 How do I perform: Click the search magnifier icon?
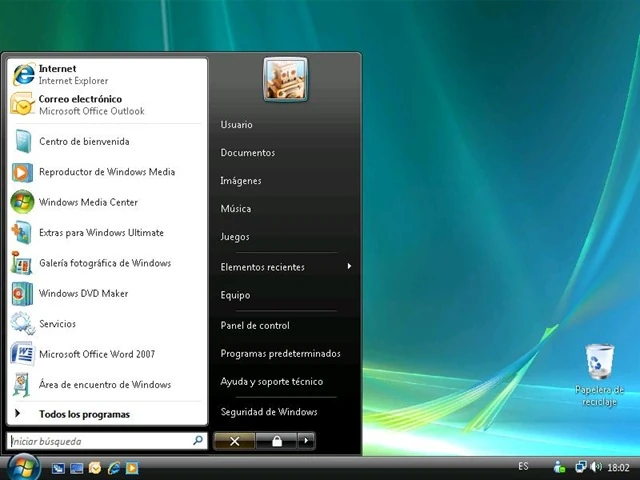click(x=198, y=440)
